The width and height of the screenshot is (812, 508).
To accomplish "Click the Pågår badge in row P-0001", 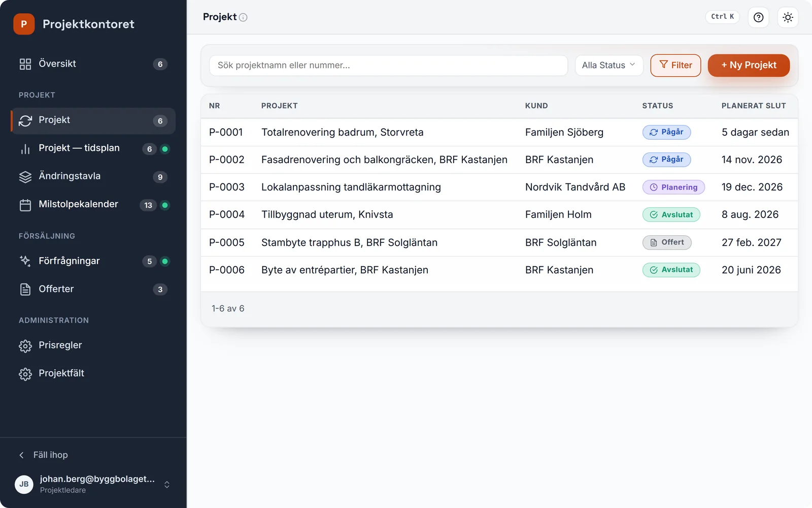I will point(666,132).
